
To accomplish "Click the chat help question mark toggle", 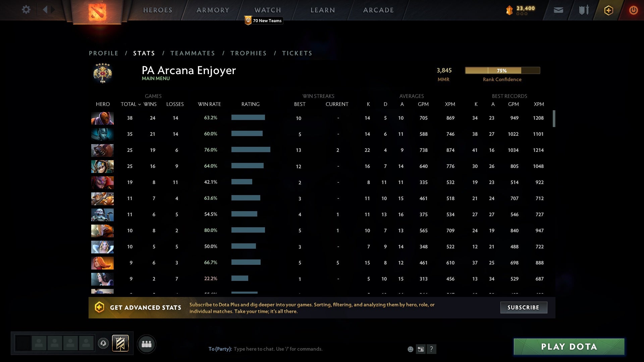I will (432, 349).
